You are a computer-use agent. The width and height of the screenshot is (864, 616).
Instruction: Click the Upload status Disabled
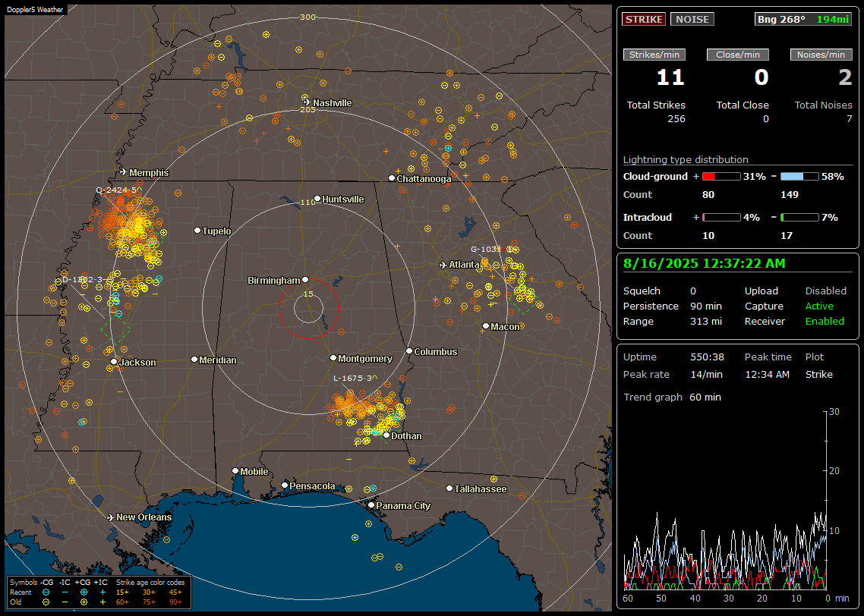click(825, 291)
